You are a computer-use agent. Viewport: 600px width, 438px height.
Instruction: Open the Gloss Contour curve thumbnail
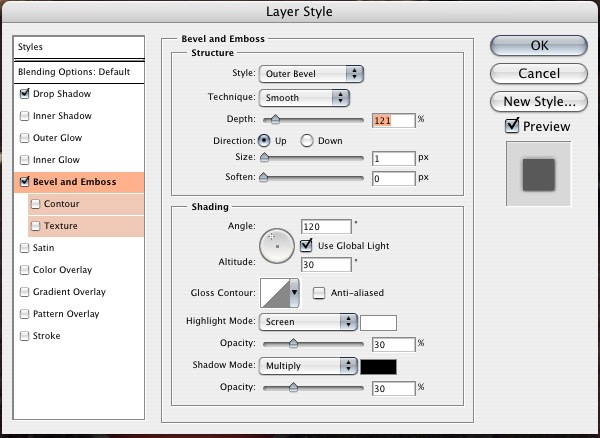tap(274, 293)
